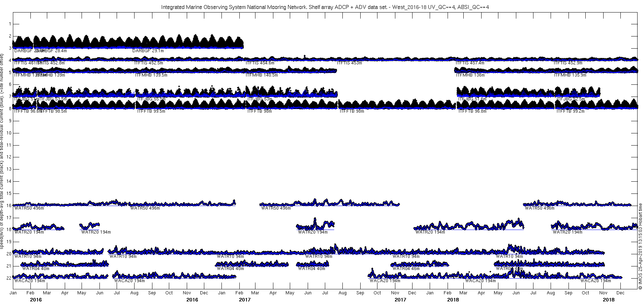Screen dimensions: 644x304
Task: Pick the 'ITFMHB 139.5m' label
Action: [151, 75]
